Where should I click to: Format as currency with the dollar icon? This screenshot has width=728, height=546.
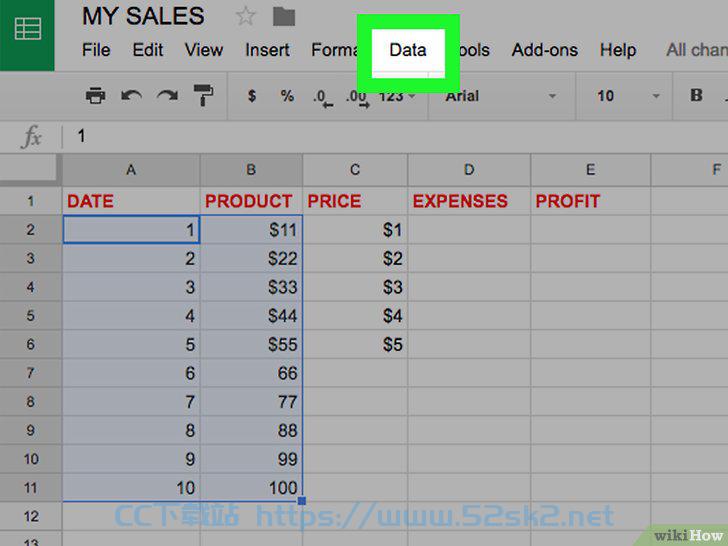tap(252, 96)
